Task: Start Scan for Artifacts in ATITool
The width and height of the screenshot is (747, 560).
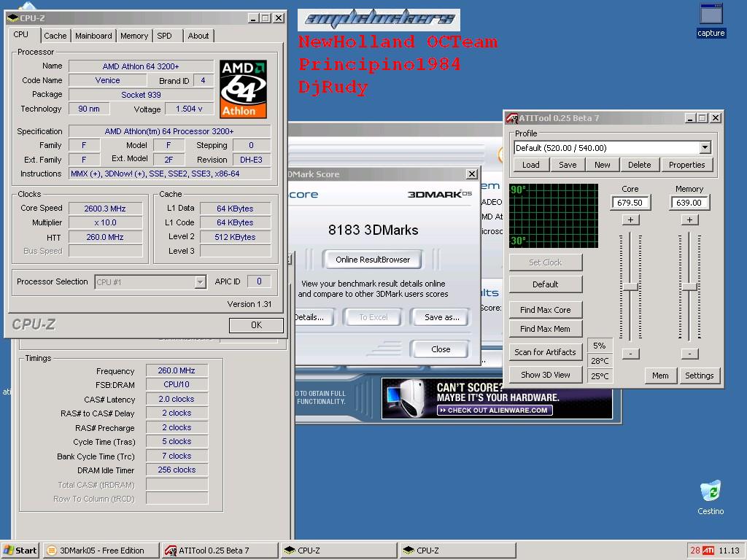Action: coord(546,352)
